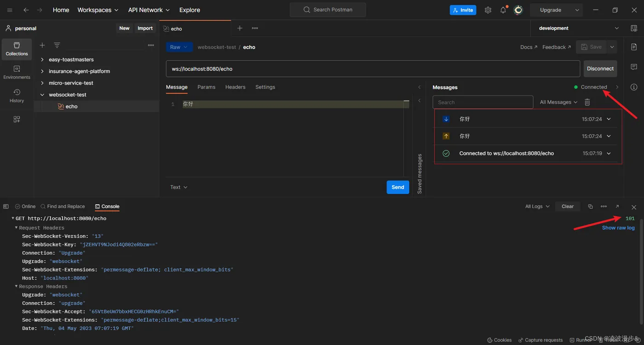Open Environments in the sidebar
644x345 pixels.
[x=17, y=73]
